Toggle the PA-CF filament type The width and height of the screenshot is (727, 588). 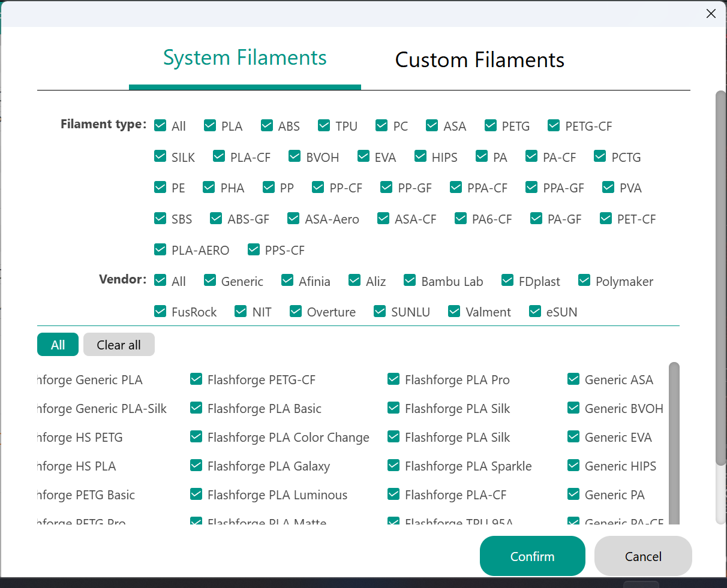pyautogui.click(x=531, y=156)
